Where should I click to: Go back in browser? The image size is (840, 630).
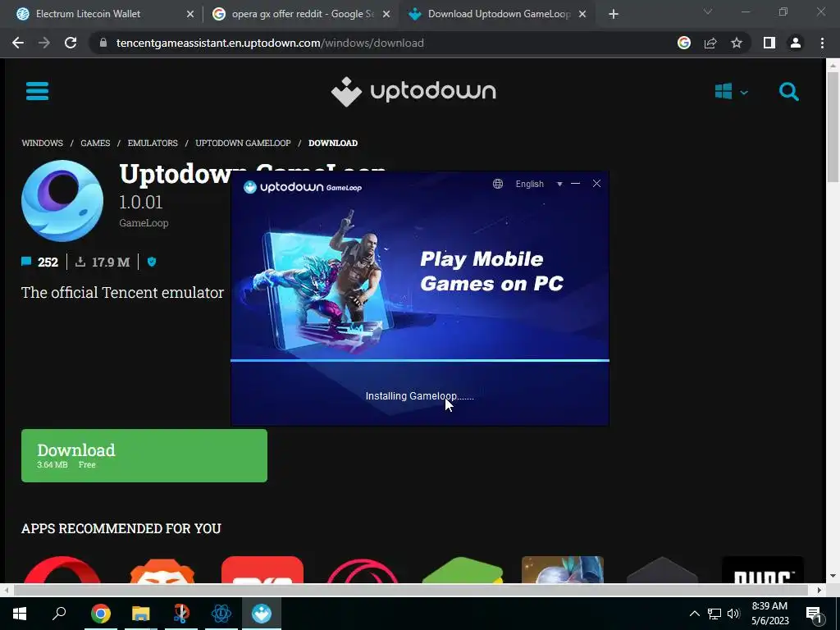pyautogui.click(x=18, y=43)
